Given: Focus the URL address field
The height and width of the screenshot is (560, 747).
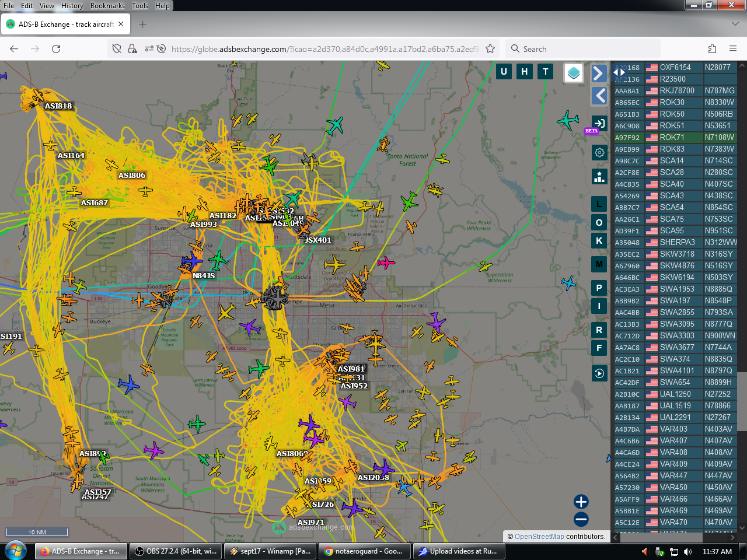Looking at the screenshot, I should point(325,49).
